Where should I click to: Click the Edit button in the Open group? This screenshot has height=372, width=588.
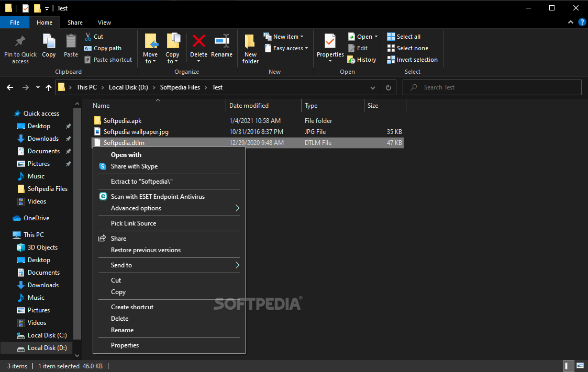pyautogui.click(x=358, y=48)
